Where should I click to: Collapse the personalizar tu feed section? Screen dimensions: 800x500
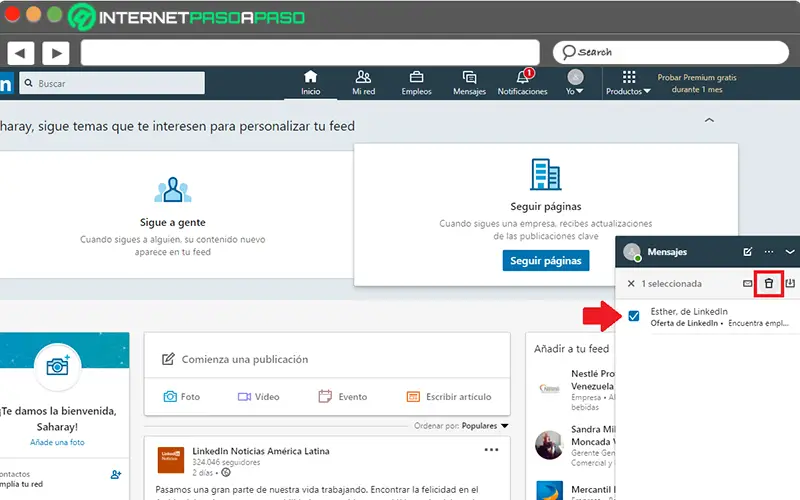[709, 120]
